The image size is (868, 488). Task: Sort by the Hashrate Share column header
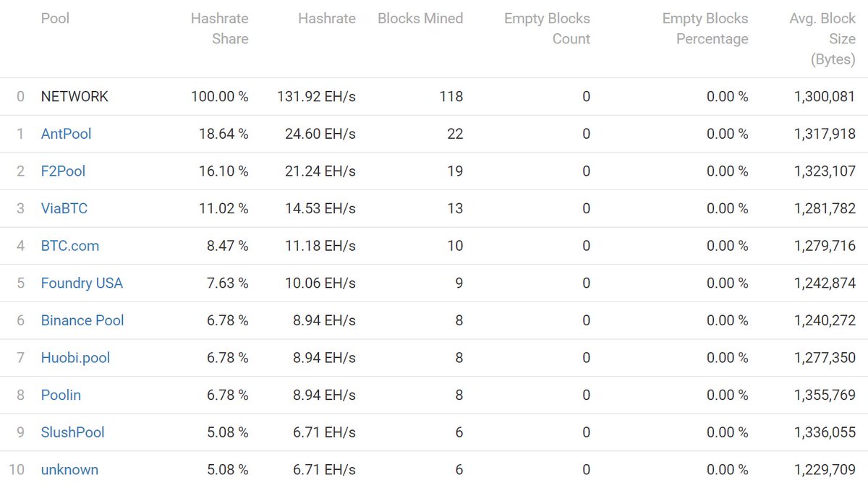pos(220,29)
